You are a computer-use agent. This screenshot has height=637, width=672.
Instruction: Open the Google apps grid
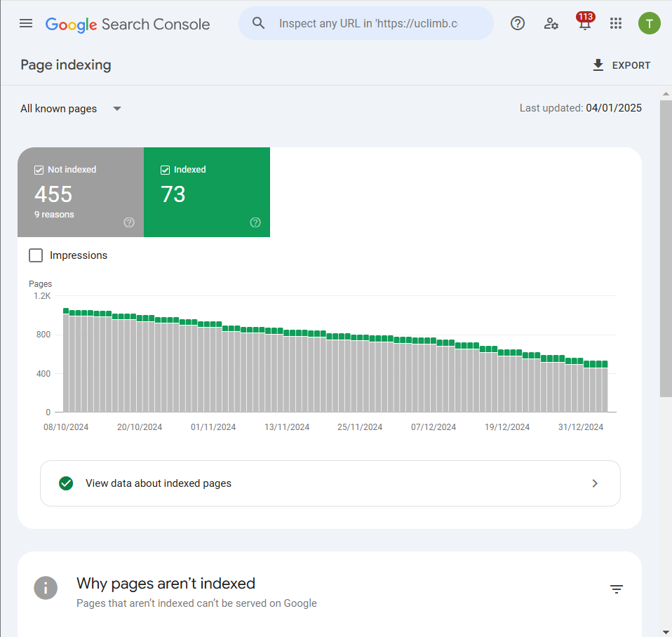pyautogui.click(x=616, y=23)
